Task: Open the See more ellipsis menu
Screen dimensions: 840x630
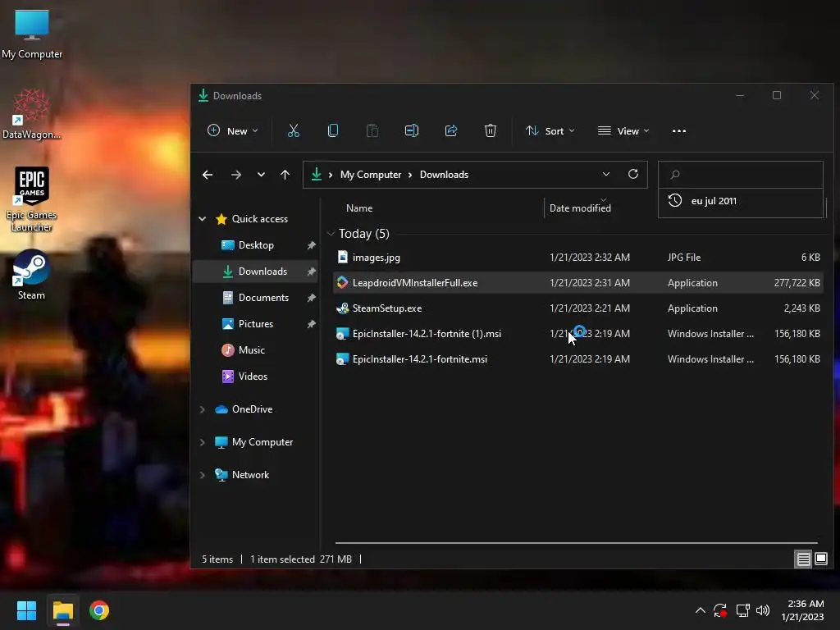Action: tap(678, 130)
